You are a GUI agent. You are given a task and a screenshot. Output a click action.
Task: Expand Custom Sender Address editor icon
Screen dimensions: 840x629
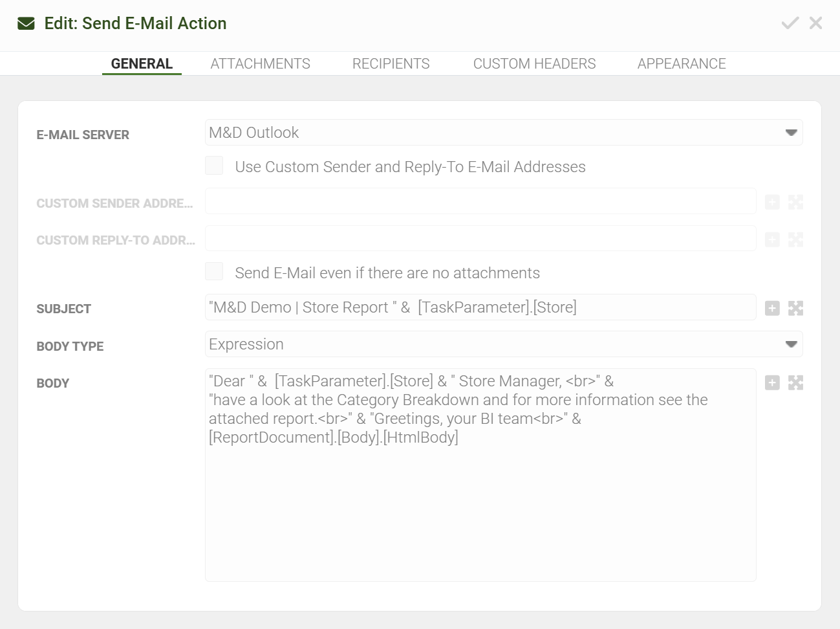(795, 203)
